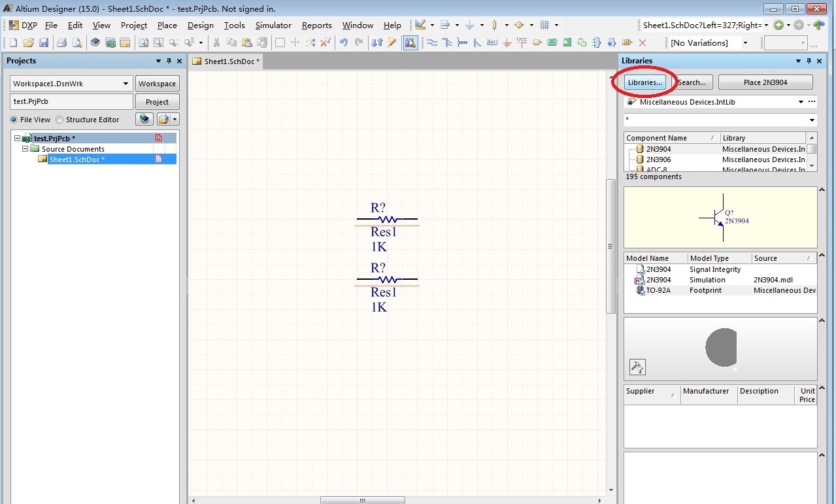Image resolution: width=836 pixels, height=504 pixels.
Task: Select the Place Wire tool
Action: [x=432, y=42]
